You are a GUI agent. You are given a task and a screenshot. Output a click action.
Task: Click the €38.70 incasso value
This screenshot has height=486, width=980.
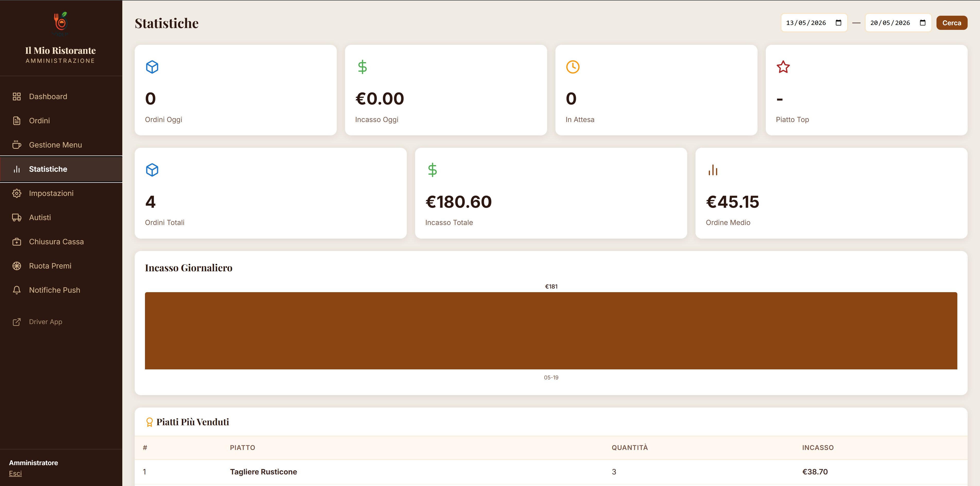coord(815,472)
